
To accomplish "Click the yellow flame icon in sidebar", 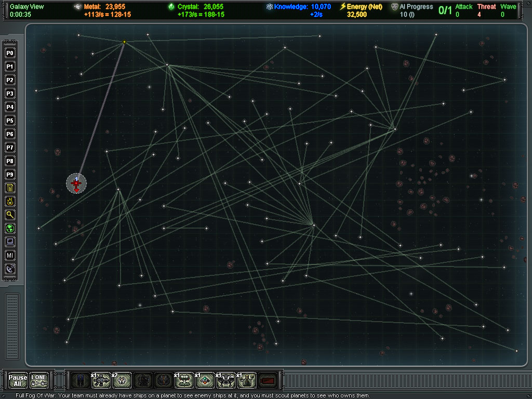I will tap(10, 201).
